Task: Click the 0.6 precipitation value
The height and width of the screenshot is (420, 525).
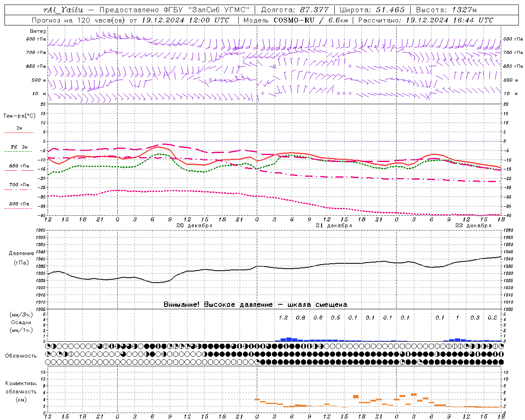Action: point(318,317)
